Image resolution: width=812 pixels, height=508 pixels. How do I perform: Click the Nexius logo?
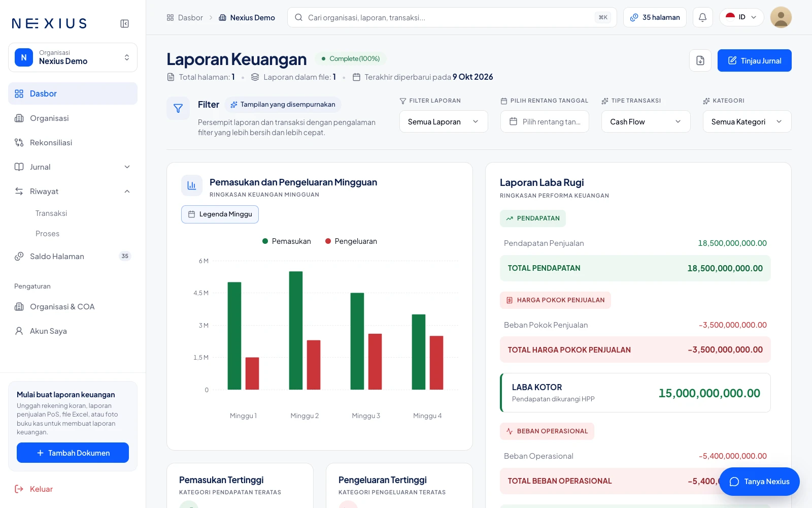(x=49, y=23)
